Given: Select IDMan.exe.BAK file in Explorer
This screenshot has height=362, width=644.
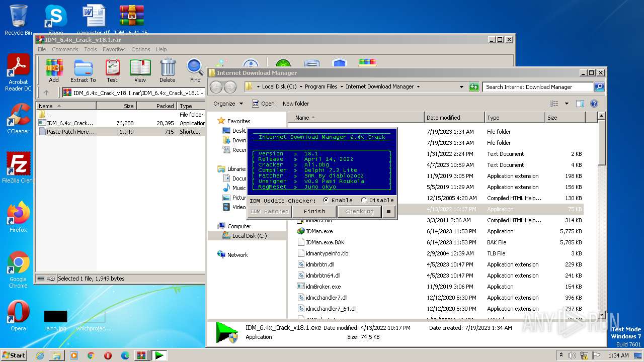Looking at the screenshot, I should pos(325,242).
